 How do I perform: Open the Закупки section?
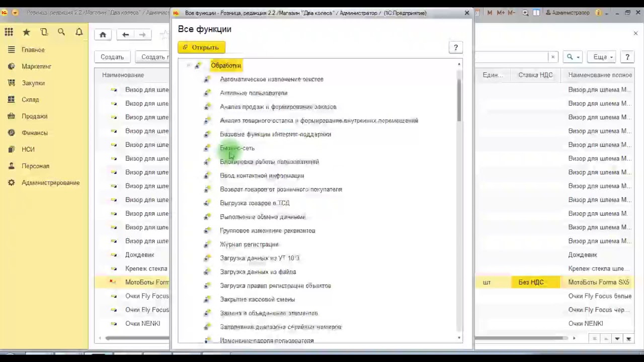pyautogui.click(x=33, y=83)
